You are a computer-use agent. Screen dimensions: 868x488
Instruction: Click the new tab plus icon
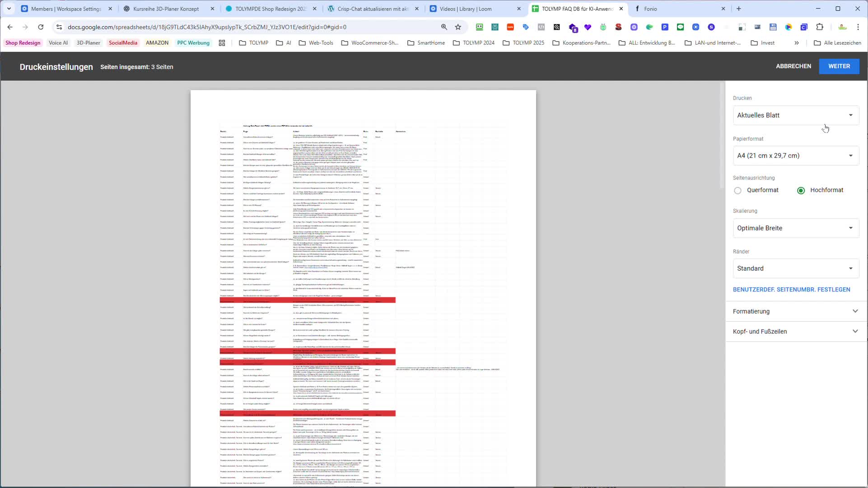click(x=739, y=9)
